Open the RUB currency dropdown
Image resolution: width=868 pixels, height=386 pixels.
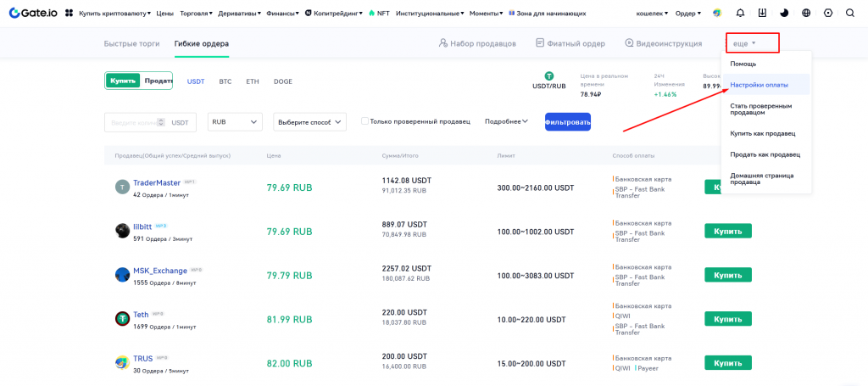[x=235, y=122]
